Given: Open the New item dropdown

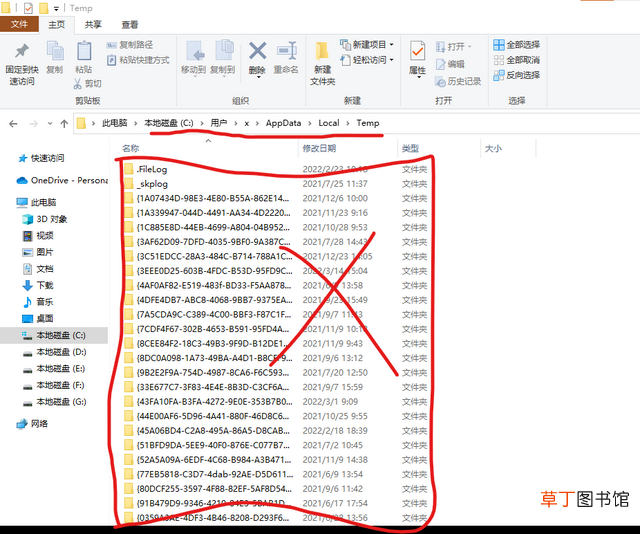Looking at the screenshot, I should (367, 44).
